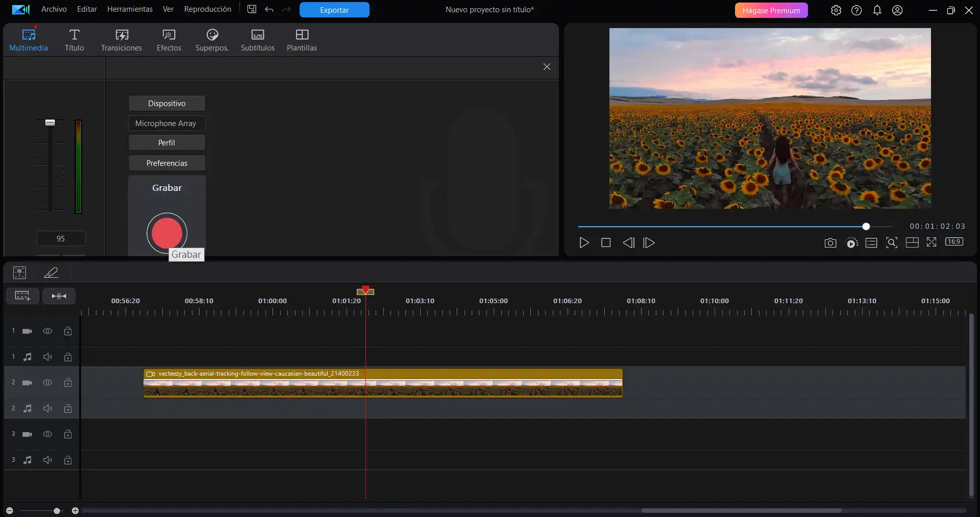The image size is (980, 517).
Task: Switch to the Efectos tab
Action: tap(168, 39)
